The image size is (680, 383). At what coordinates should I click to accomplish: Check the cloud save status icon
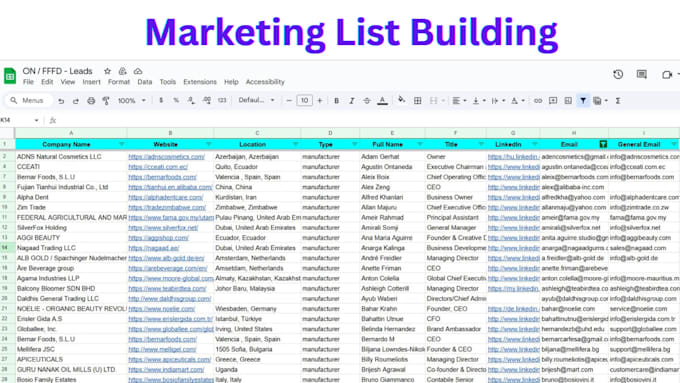tap(138, 71)
